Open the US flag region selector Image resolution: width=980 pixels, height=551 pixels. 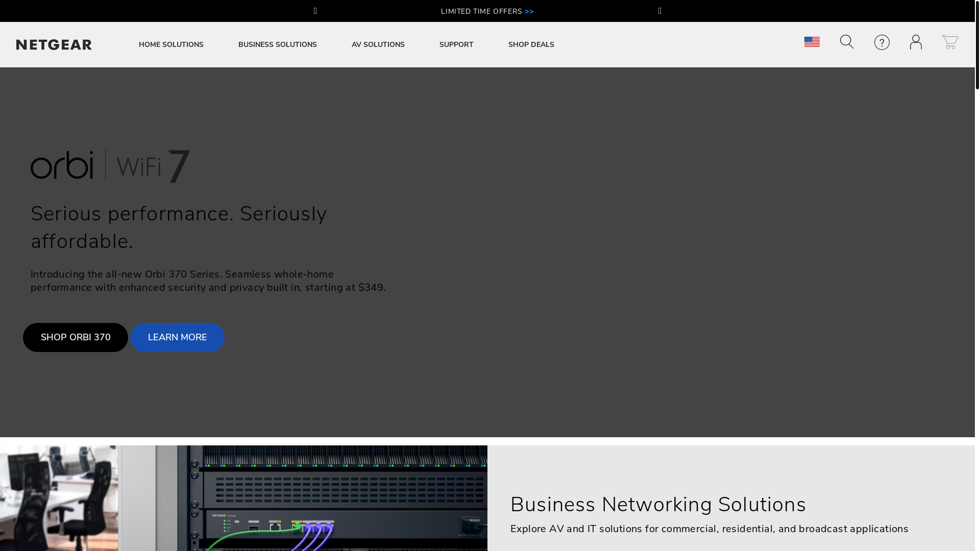[812, 42]
